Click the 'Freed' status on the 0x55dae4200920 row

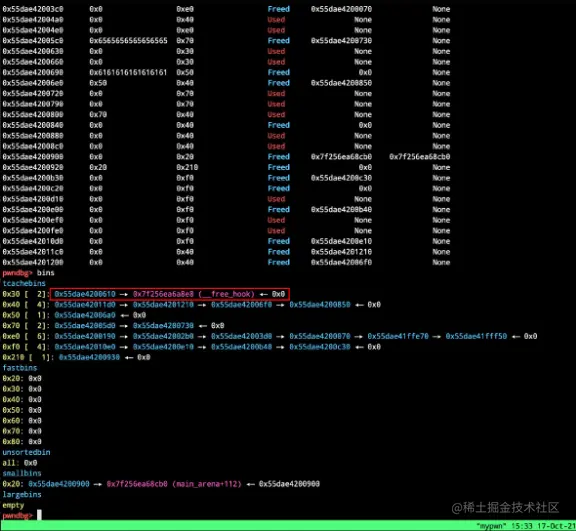(x=278, y=167)
